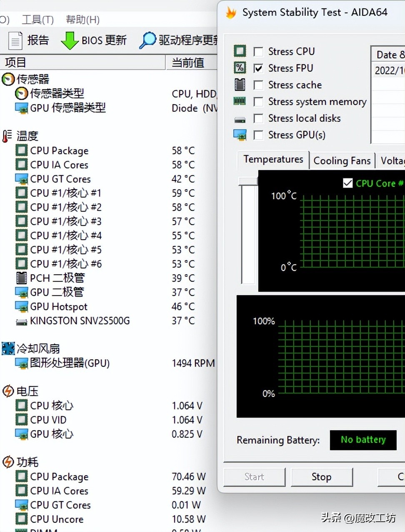This screenshot has width=405, height=532.
Task: Click the GPU 二极管 icon
Action: 22,292
